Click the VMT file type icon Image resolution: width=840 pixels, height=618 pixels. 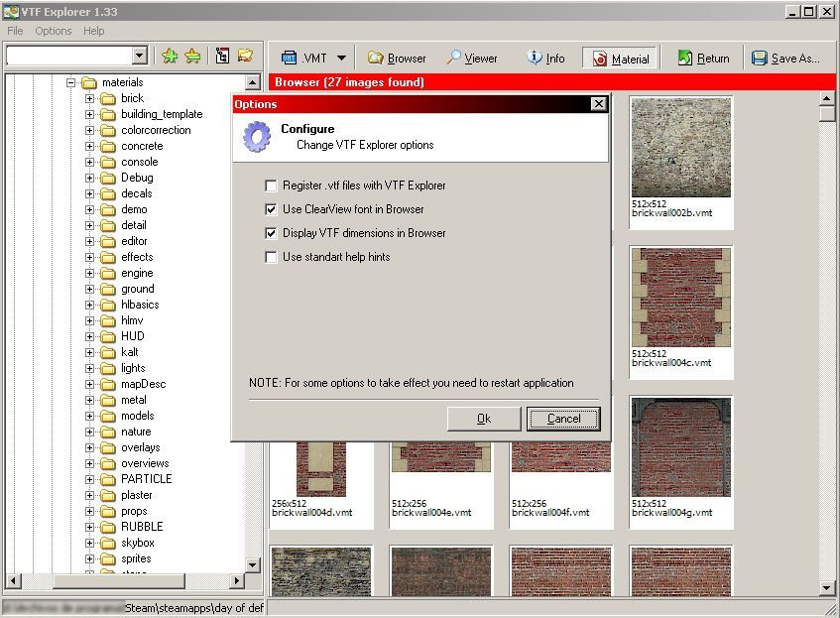pyautogui.click(x=290, y=58)
